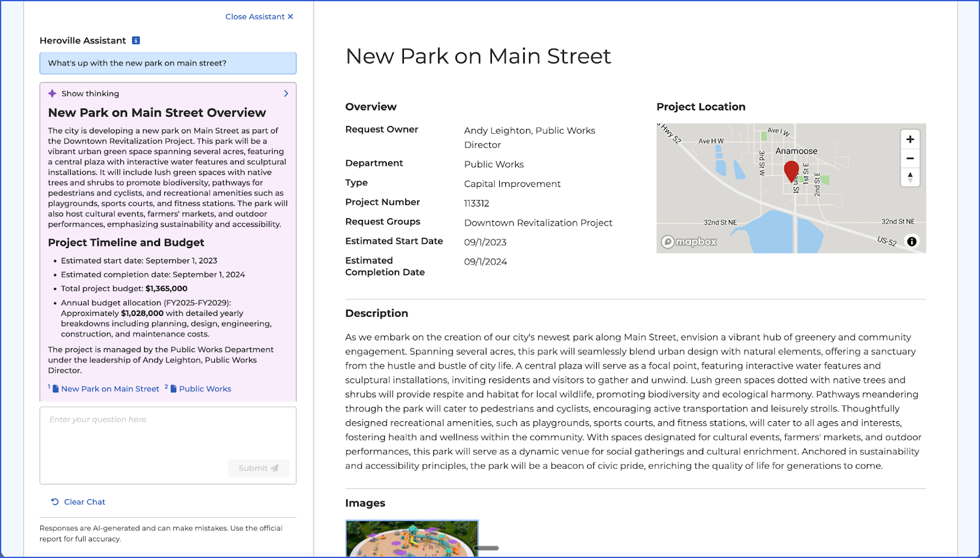This screenshot has height=558, width=980.
Task: Click the sparkle icon next to Show thinking
Action: click(x=53, y=94)
